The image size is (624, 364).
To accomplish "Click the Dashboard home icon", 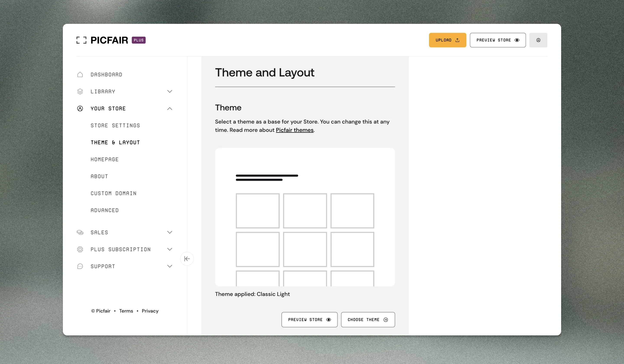I will 80,75.
